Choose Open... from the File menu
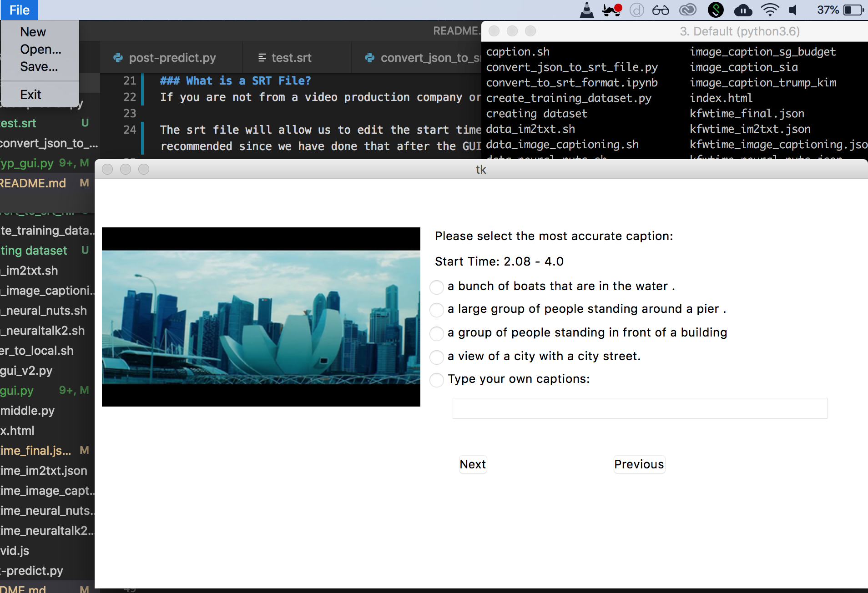 [40, 50]
